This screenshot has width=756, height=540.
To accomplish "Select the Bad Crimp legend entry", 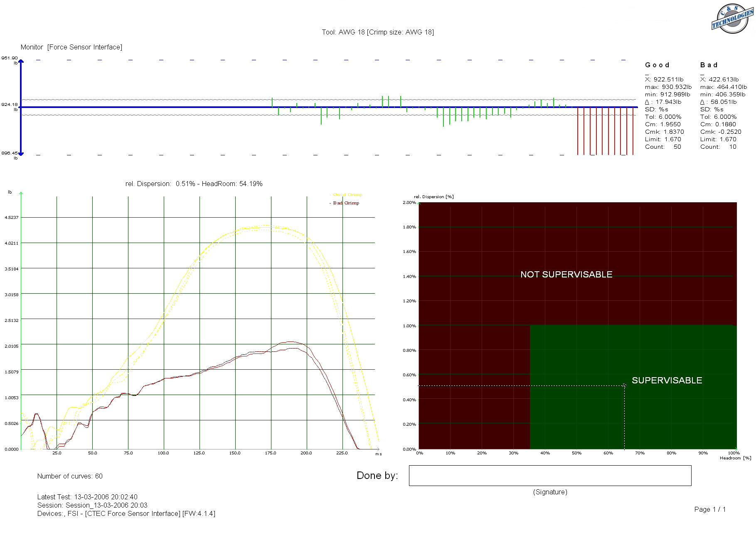I will (346, 203).
